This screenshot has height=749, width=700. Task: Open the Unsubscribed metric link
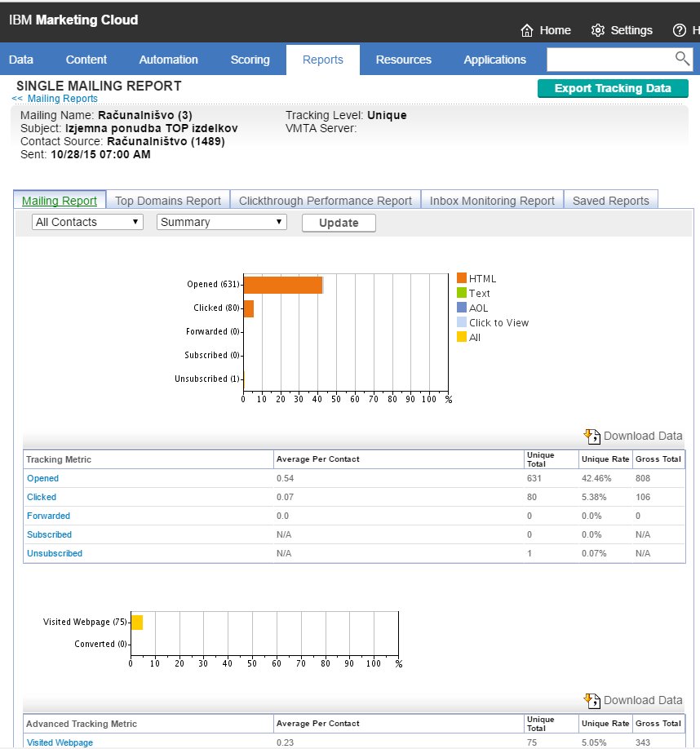tap(55, 553)
